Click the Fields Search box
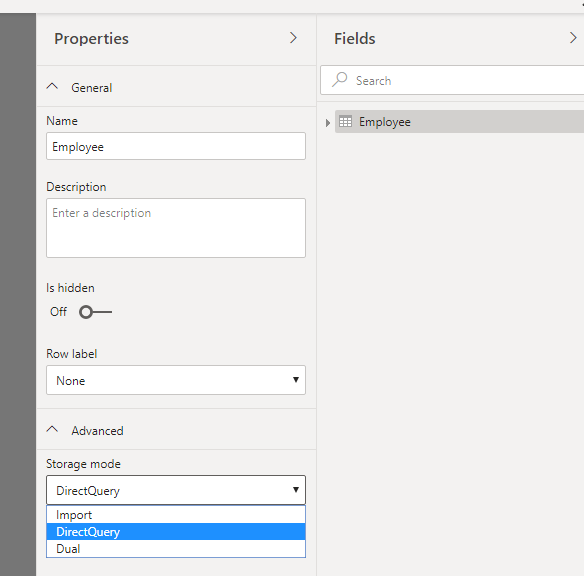584x576 pixels. click(x=452, y=80)
